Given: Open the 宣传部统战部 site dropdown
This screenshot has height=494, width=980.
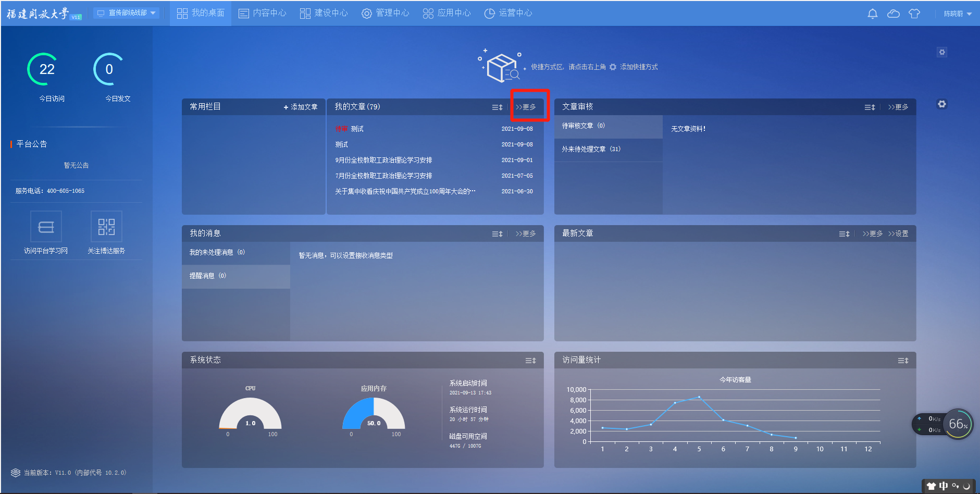Looking at the screenshot, I should tap(127, 13).
